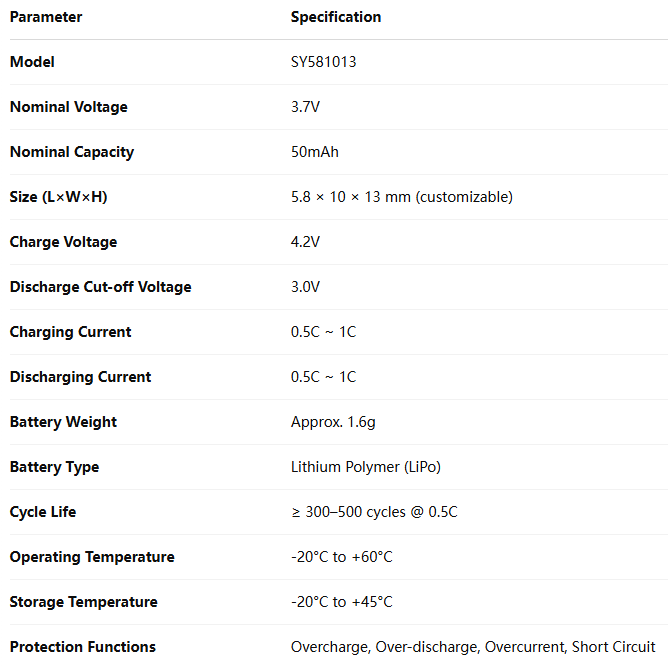Click the Approx. 1.6g weight value

tap(333, 422)
